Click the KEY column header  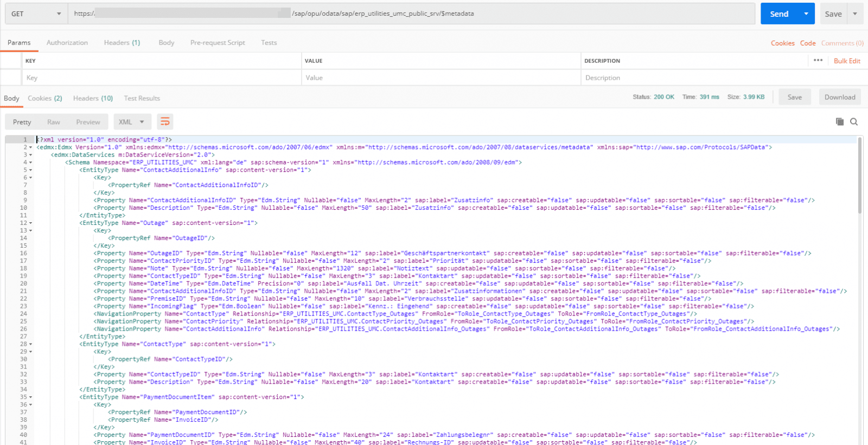(30, 61)
